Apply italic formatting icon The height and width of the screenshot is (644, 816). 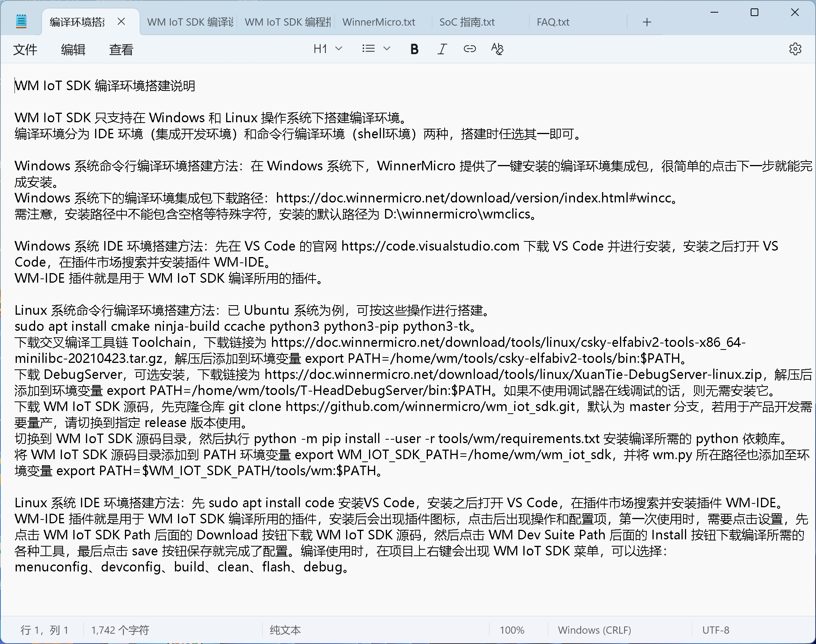[442, 49]
